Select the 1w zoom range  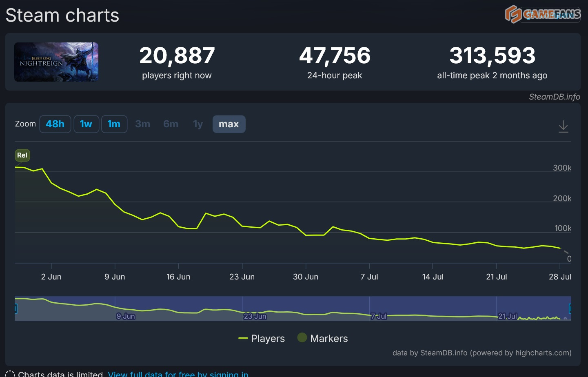86,124
